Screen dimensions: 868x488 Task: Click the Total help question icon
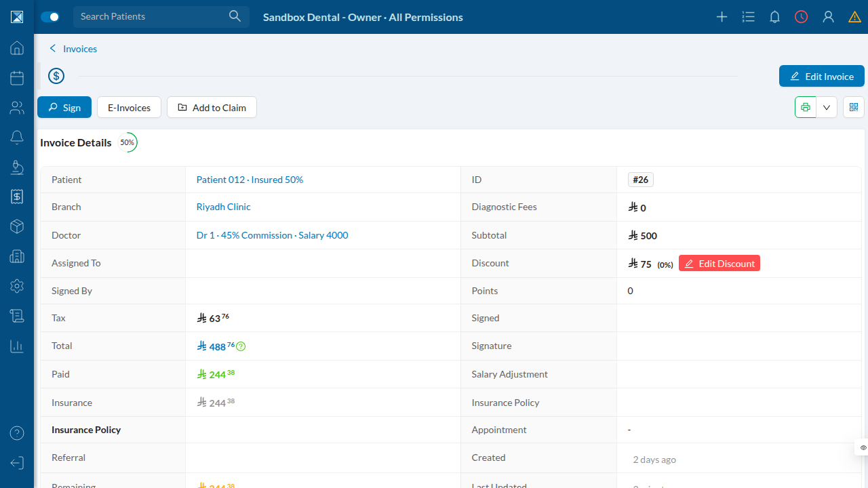pos(241,346)
